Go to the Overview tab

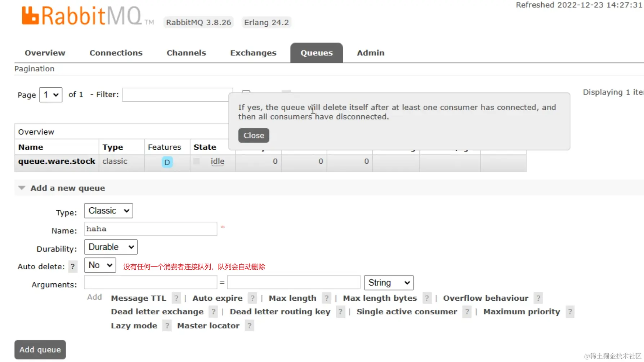45,53
